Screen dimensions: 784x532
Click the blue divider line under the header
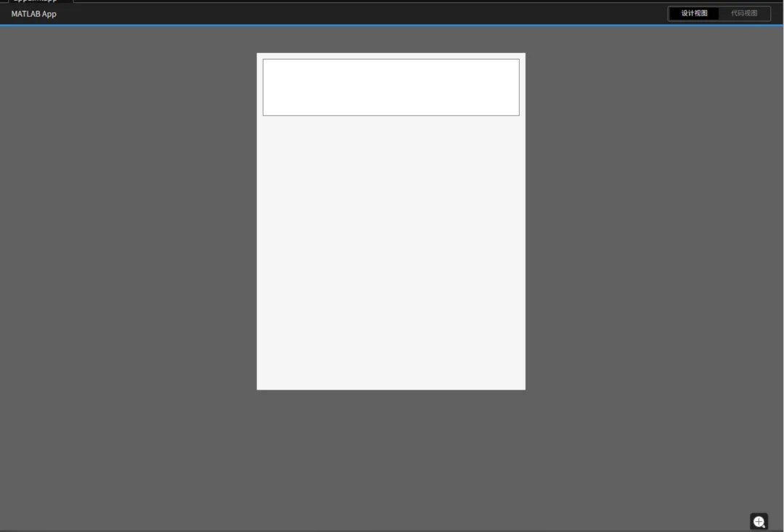pos(392,25)
